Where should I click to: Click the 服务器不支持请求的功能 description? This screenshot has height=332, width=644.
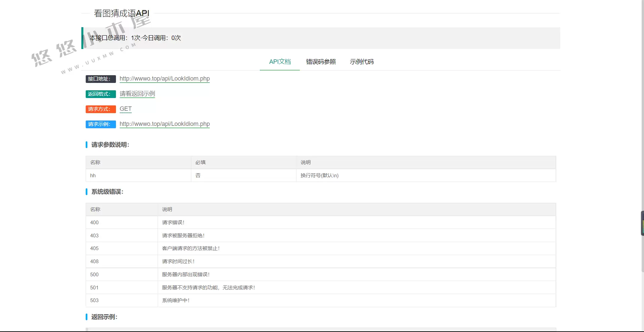(208, 288)
